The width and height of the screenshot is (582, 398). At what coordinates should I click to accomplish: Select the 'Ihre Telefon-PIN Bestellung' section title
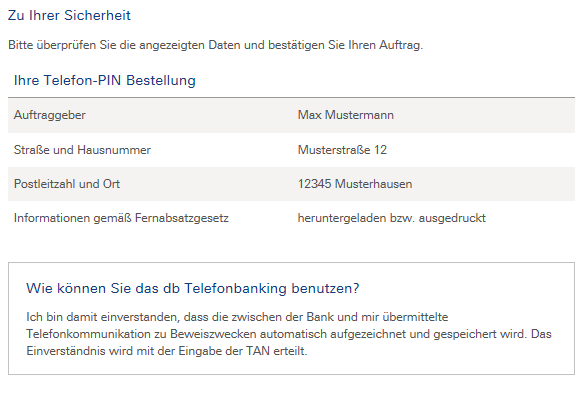[x=105, y=81]
